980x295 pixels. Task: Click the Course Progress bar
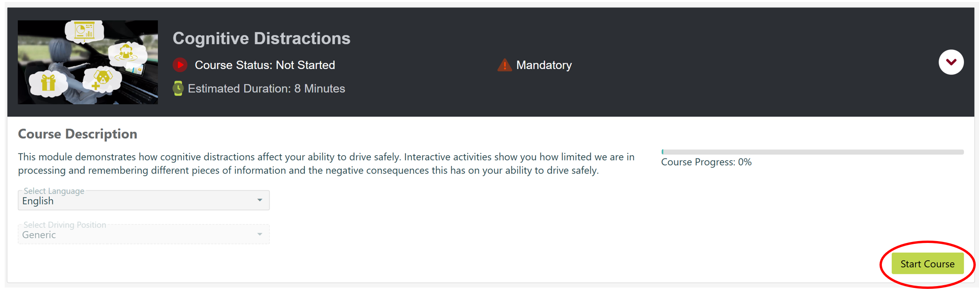tap(812, 152)
